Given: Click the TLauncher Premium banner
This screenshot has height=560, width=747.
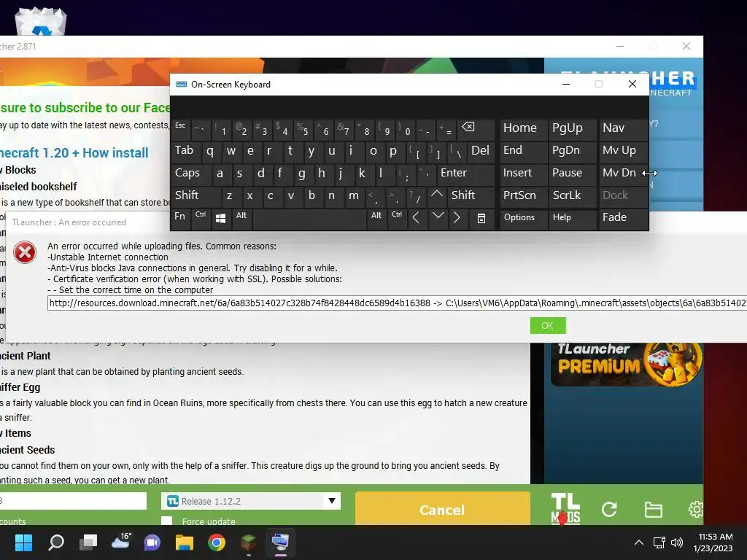Looking at the screenshot, I should pos(626,365).
